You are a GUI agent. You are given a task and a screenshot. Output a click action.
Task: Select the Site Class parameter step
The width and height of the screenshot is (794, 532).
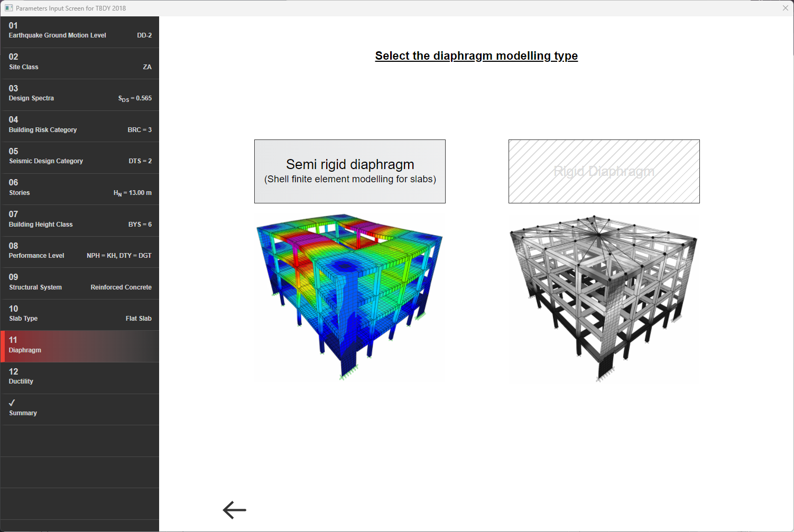(x=79, y=62)
